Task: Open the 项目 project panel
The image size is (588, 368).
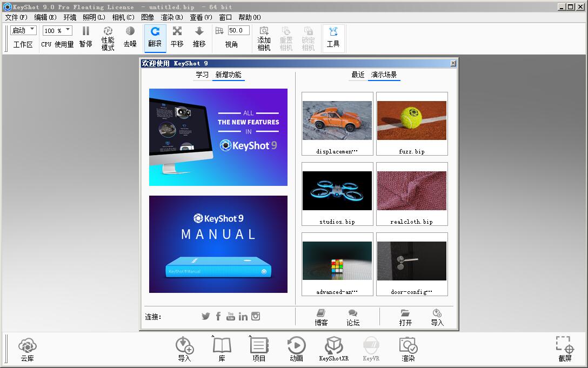Action: point(259,349)
